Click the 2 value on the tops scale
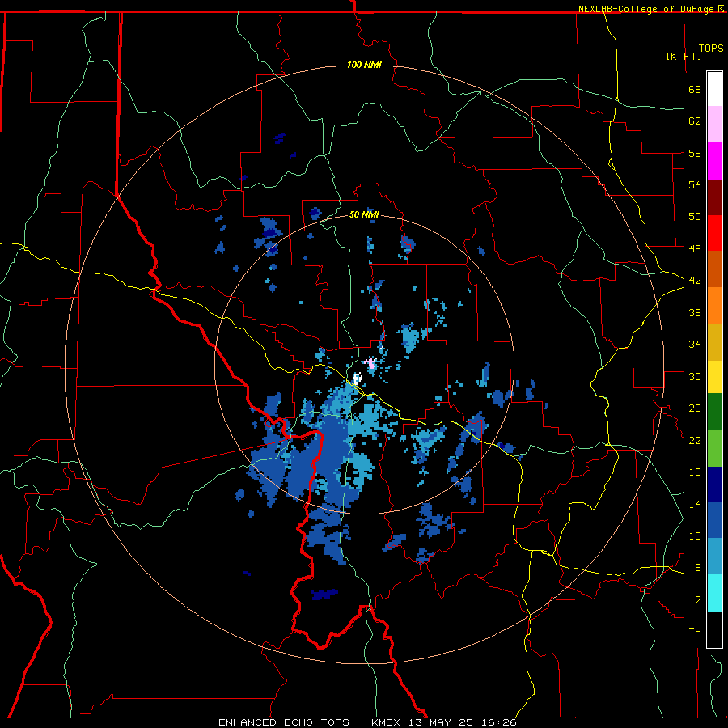This screenshot has height=728, width=728. [698, 600]
